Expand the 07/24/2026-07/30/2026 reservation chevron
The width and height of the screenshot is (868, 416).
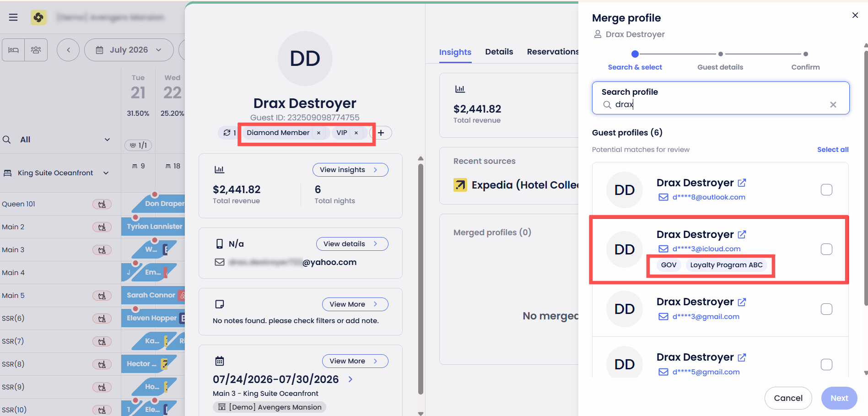point(350,379)
